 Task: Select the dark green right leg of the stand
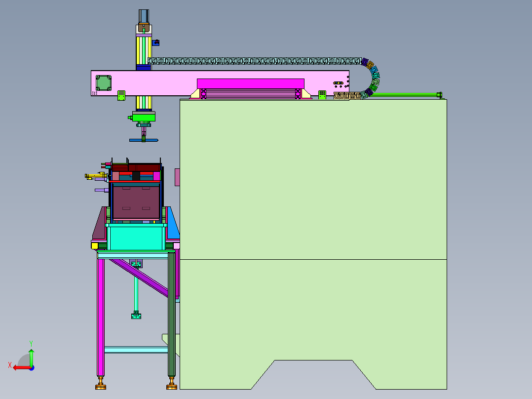(172, 314)
